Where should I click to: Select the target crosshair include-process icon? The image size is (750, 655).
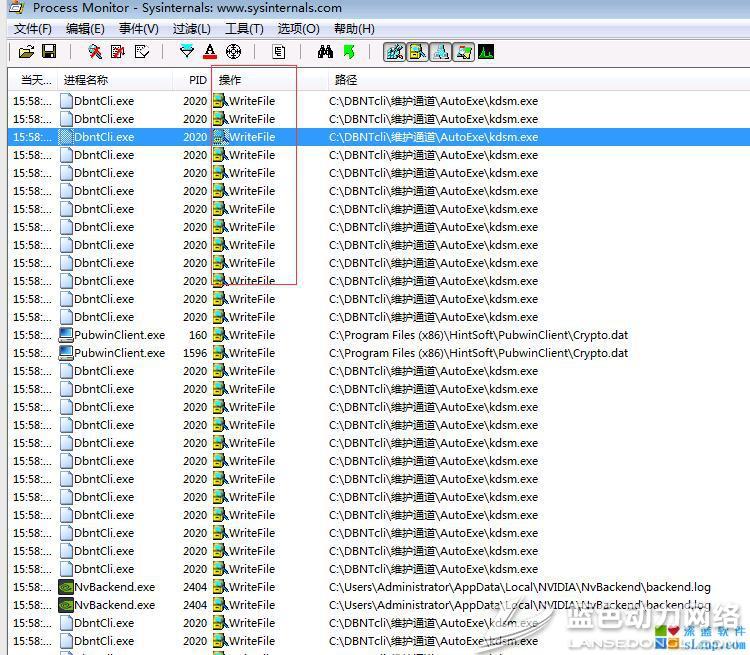point(234,52)
